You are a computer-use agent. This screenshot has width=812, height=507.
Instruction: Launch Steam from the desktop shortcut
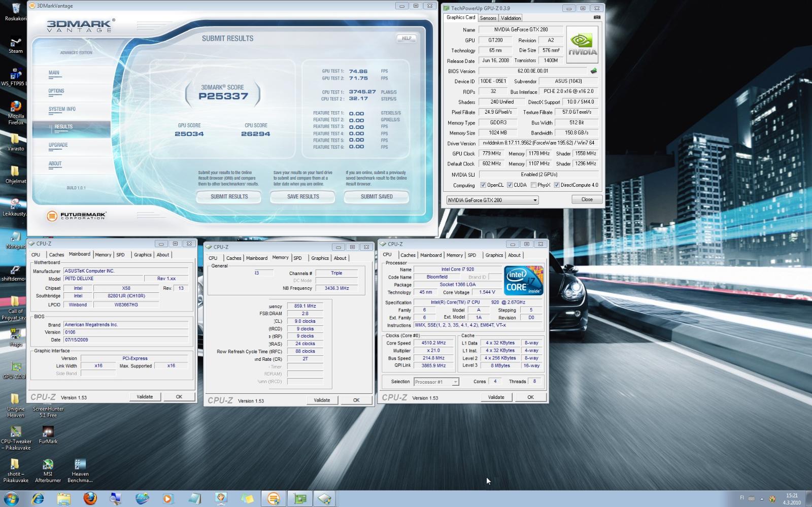tap(15, 45)
